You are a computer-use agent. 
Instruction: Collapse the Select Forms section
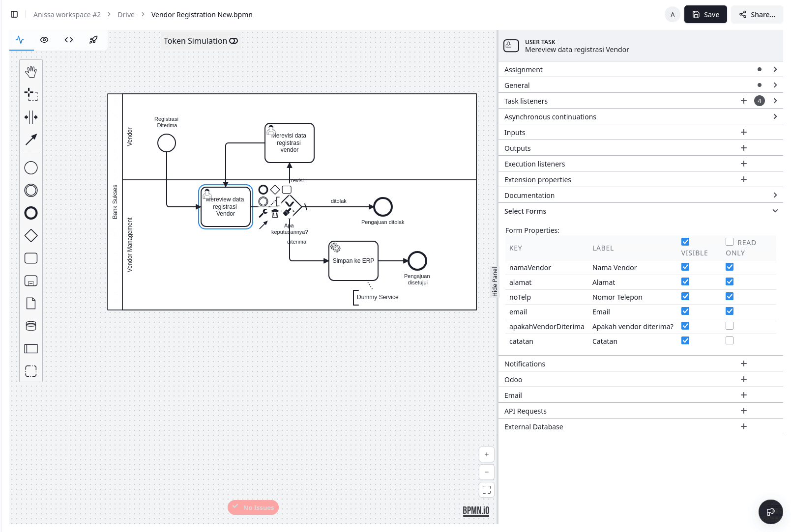(775, 211)
